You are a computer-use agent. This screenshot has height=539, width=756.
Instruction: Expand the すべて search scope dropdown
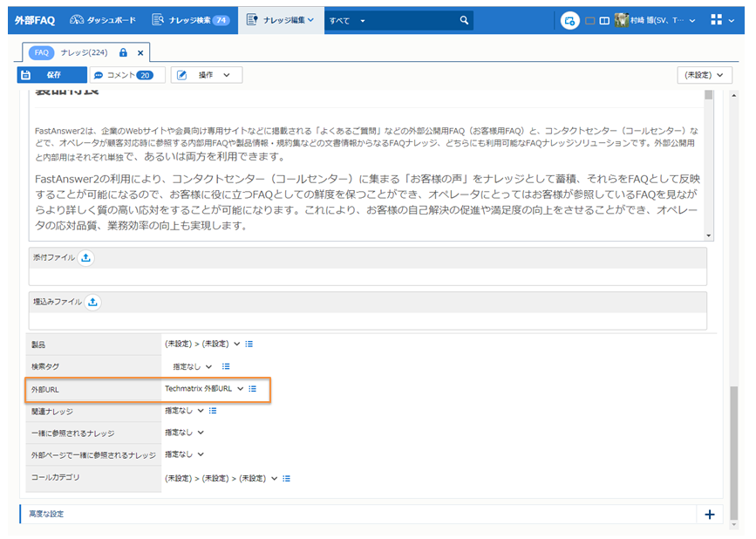click(363, 20)
